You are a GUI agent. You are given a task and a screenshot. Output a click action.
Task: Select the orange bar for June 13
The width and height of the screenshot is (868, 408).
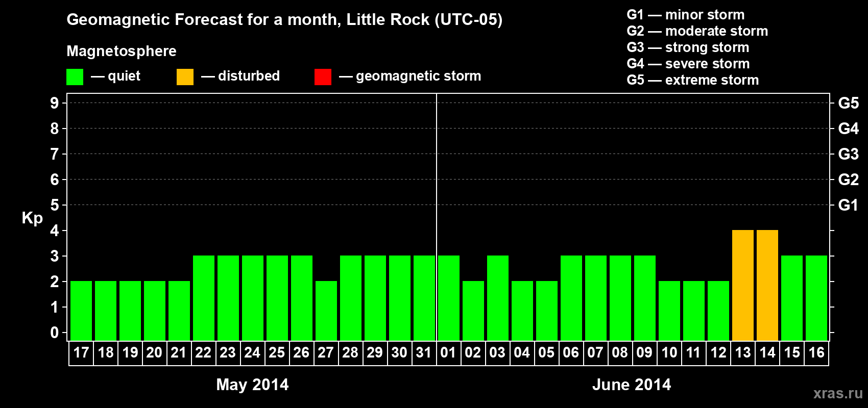[743, 286]
